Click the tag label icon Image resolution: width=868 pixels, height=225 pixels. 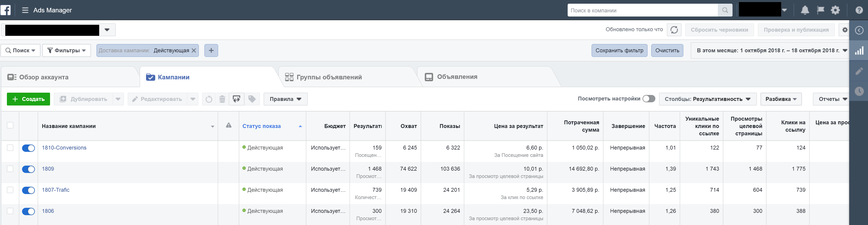252,99
